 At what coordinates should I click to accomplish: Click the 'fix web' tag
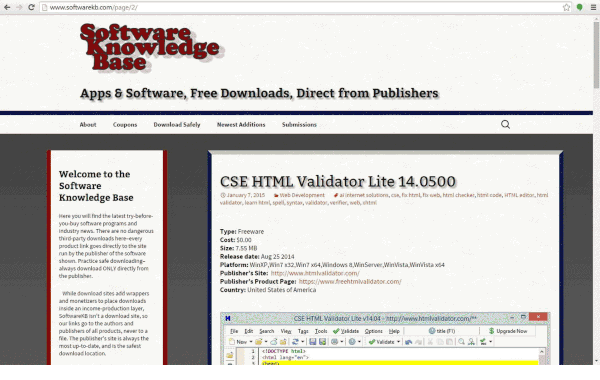[431, 195]
